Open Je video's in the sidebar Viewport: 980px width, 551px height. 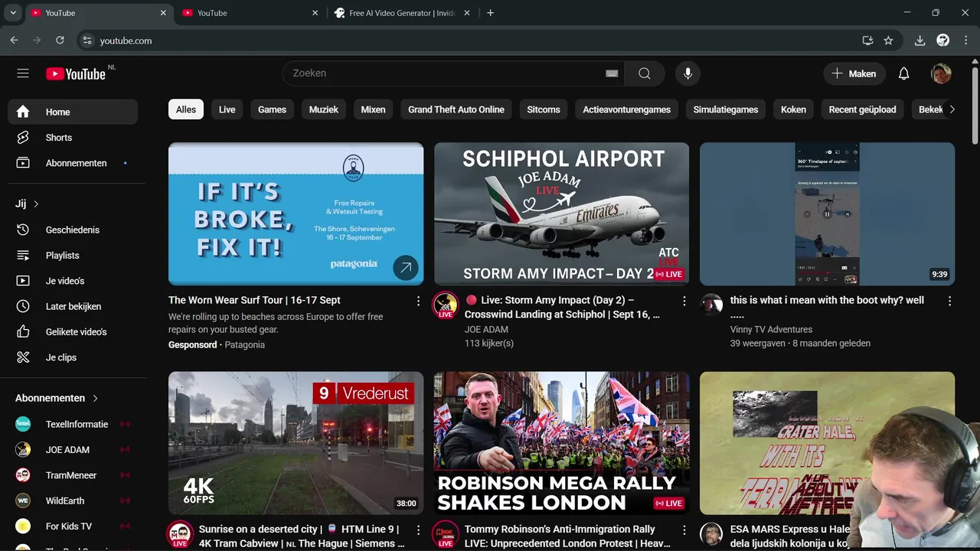point(73,281)
